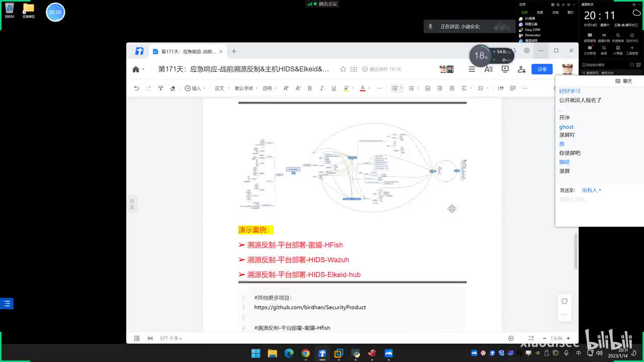Select the format painter tool
The height and width of the screenshot is (362, 644).
click(160, 88)
